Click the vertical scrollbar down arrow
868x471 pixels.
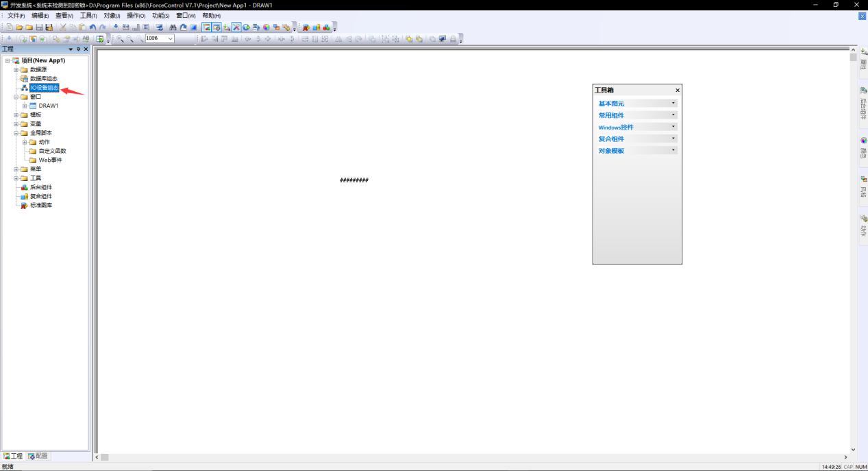pos(853,450)
